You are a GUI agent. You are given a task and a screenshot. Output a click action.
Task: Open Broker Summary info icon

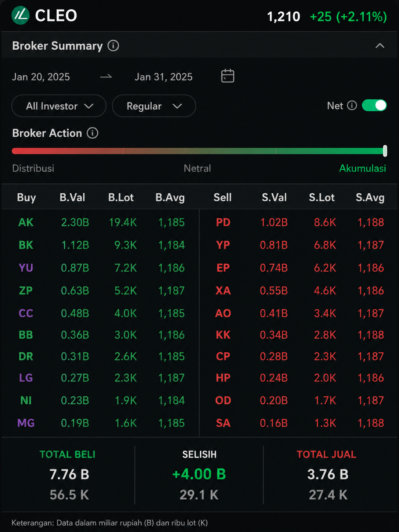point(113,46)
